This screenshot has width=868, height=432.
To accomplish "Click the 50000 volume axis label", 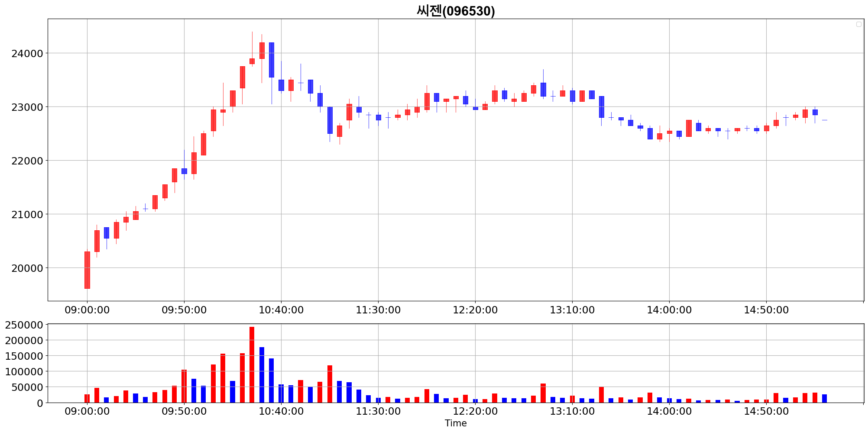I will (27, 387).
